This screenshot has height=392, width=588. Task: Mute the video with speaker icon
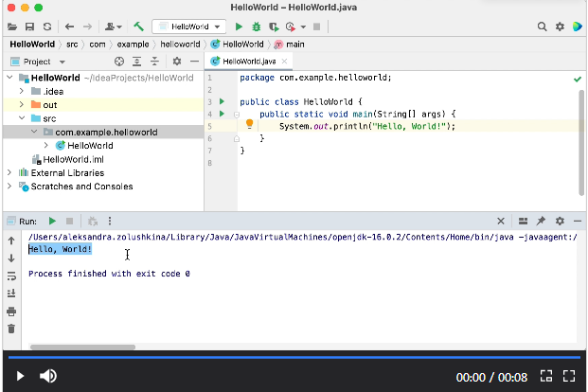pyautogui.click(x=48, y=376)
